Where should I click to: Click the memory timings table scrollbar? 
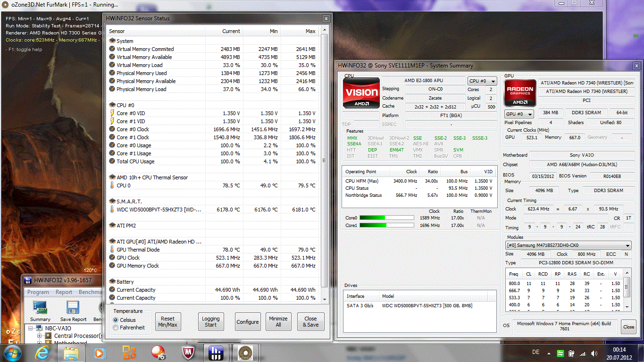(627, 288)
